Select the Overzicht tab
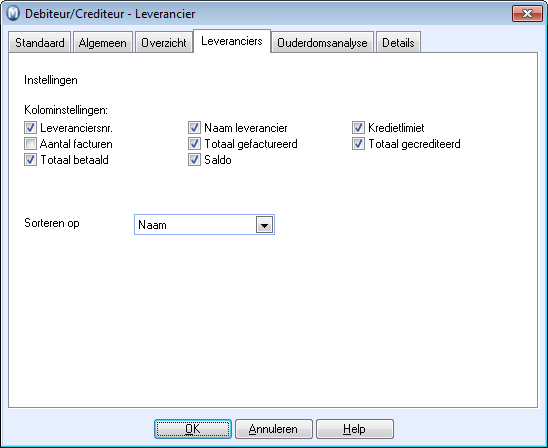Screen dimensions: 548x448 [164, 43]
